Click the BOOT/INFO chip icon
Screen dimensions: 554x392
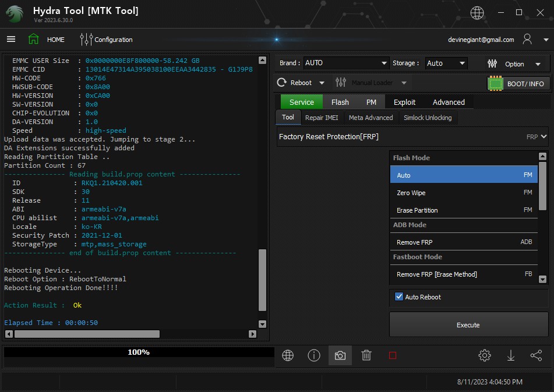[x=495, y=84]
